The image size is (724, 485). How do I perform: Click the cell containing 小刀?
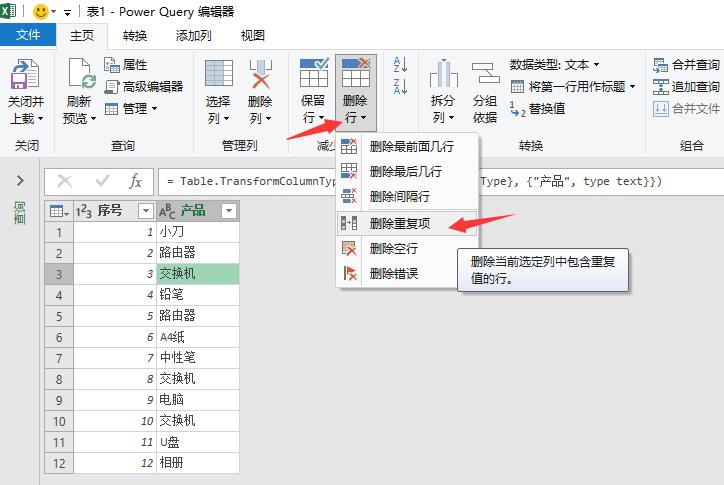click(x=198, y=232)
